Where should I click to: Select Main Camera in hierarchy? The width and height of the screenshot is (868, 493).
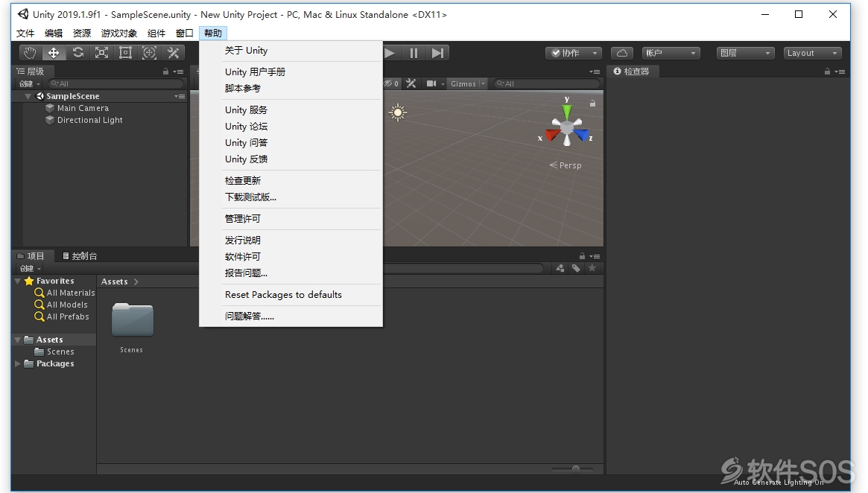coord(83,109)
